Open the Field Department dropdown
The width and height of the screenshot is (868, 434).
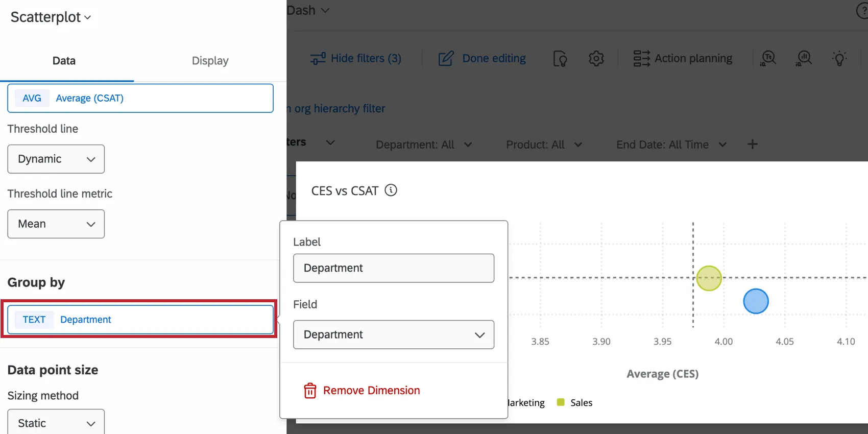[x=393, y=335]
